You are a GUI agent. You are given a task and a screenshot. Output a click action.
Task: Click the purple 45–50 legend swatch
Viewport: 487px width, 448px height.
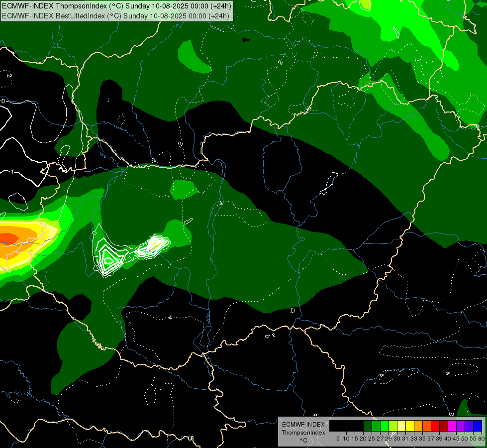click(461, 426)
